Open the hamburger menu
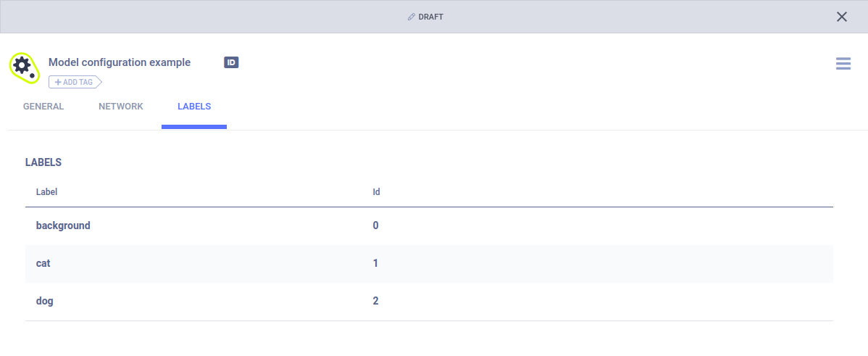Image resolution: width=868 pixels, height=356 pixels. [x=843, y=64]
